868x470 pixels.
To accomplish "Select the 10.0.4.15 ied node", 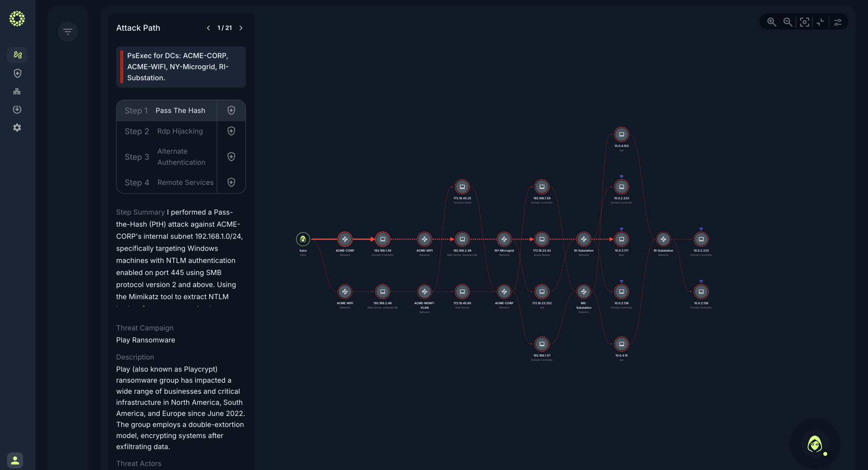I will pyautogui.click(x=621, y=344).
